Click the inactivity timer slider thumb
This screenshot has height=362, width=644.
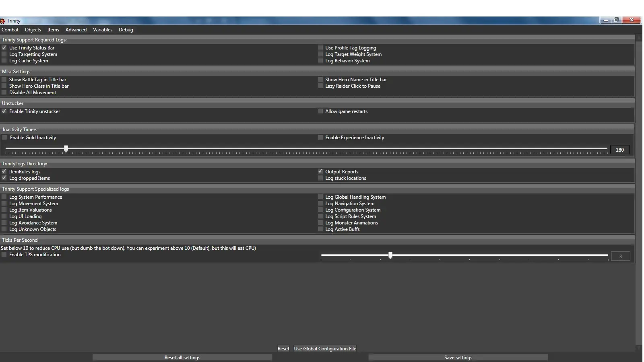[66, 149]
